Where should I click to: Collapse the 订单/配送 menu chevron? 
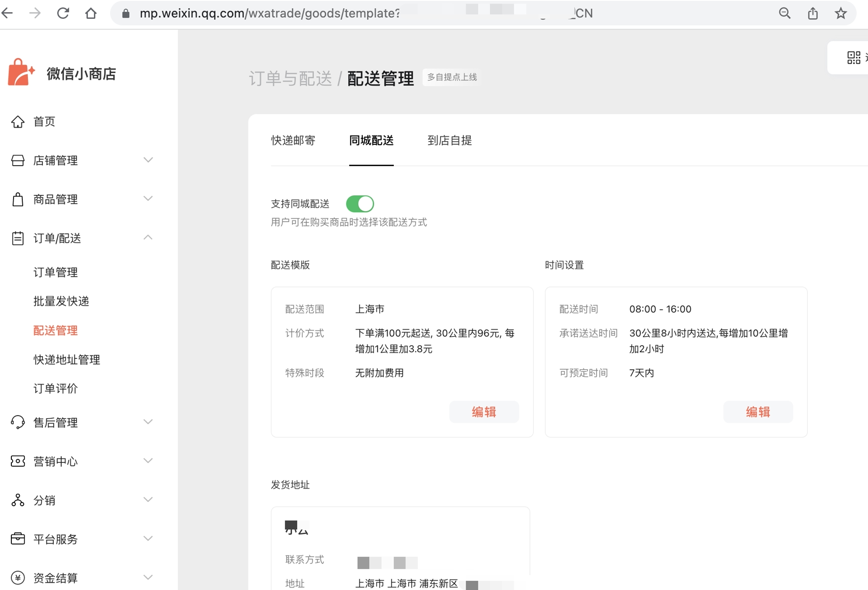point(148,237)
